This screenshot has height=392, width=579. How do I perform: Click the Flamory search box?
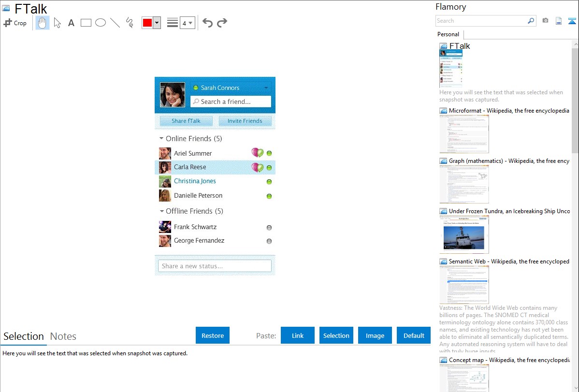[x=481, y=21]
